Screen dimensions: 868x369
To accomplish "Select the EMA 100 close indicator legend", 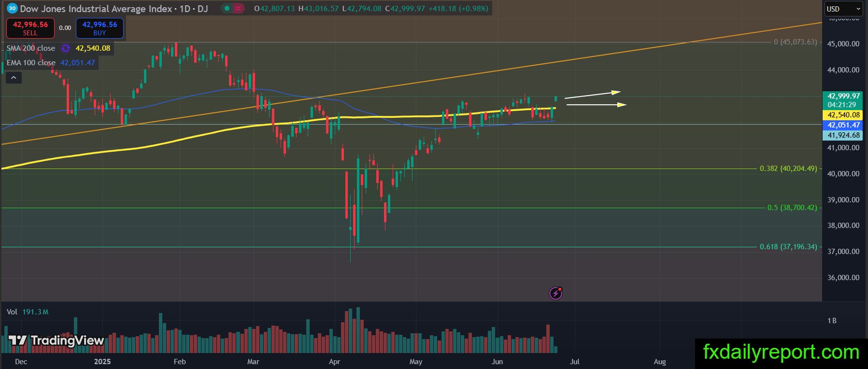I will (x=31, y=63).
